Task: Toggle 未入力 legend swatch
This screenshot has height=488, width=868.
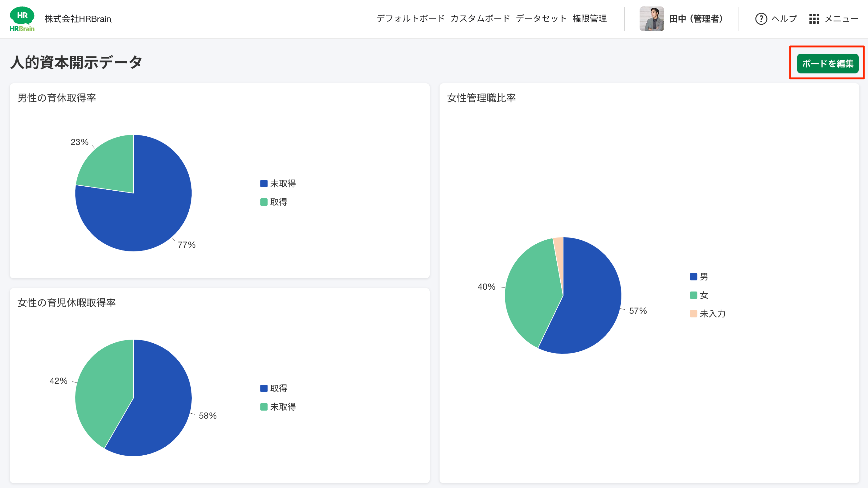Action: pyautogui.click(x=693, y=314)
